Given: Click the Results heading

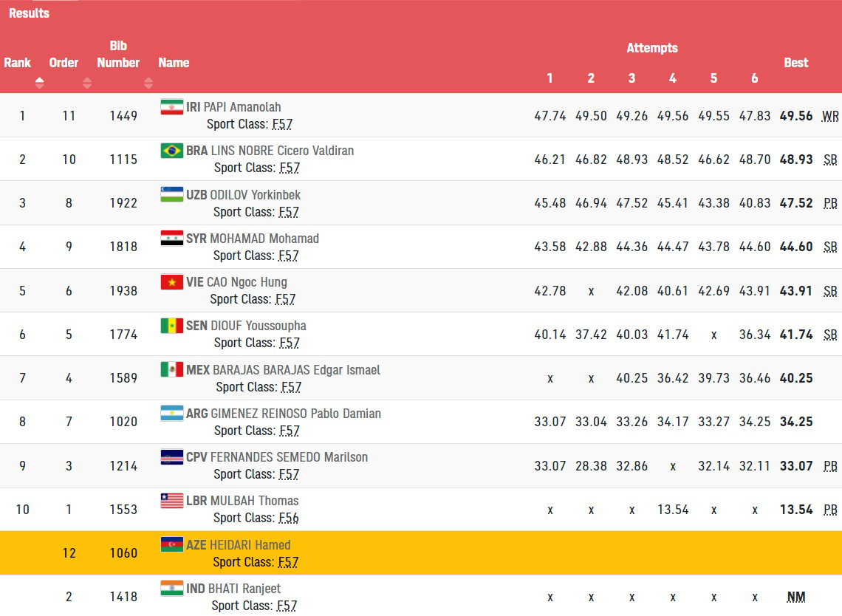Looking at the screenshot, I should click(29, 13).
